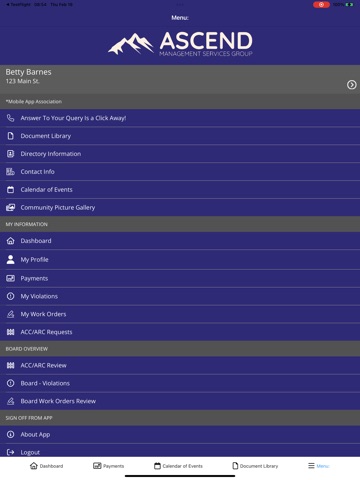This screenshot has height=480, width=360.
Task: Tap the phone icon beside Answer To Your Query
Action: click(11, 118)
